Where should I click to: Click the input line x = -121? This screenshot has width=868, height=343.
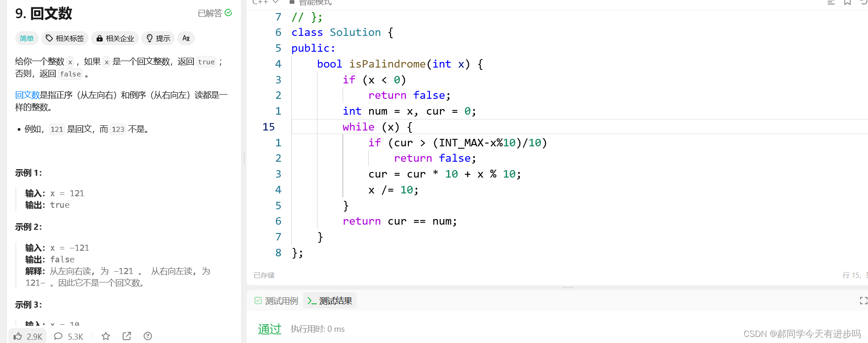click(57, 248)
